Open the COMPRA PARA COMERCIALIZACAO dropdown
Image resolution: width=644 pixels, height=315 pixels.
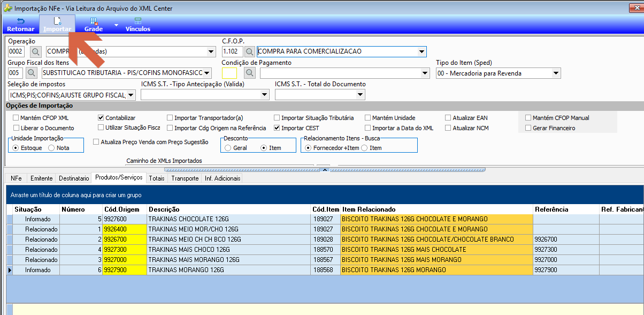pos(422,51)
